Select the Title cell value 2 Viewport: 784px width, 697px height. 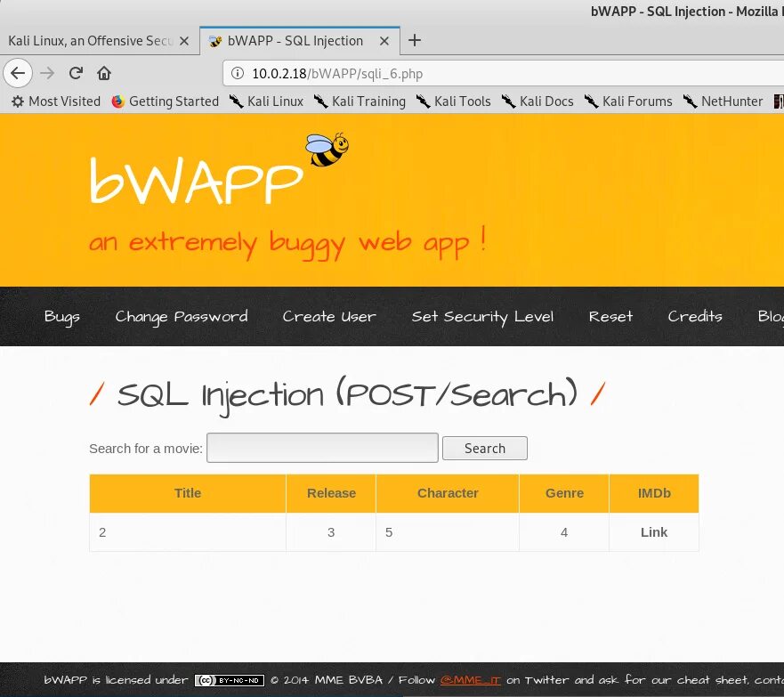(102, 532)
